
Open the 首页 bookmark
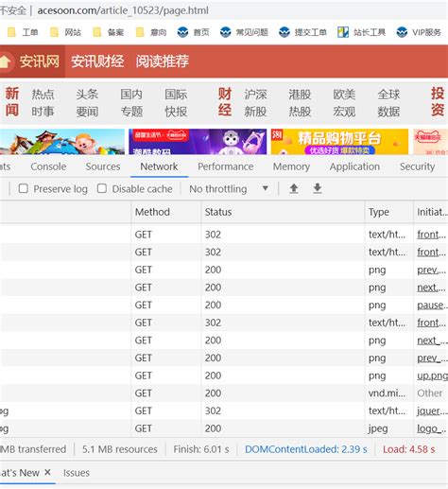click(x=194, y=32)
